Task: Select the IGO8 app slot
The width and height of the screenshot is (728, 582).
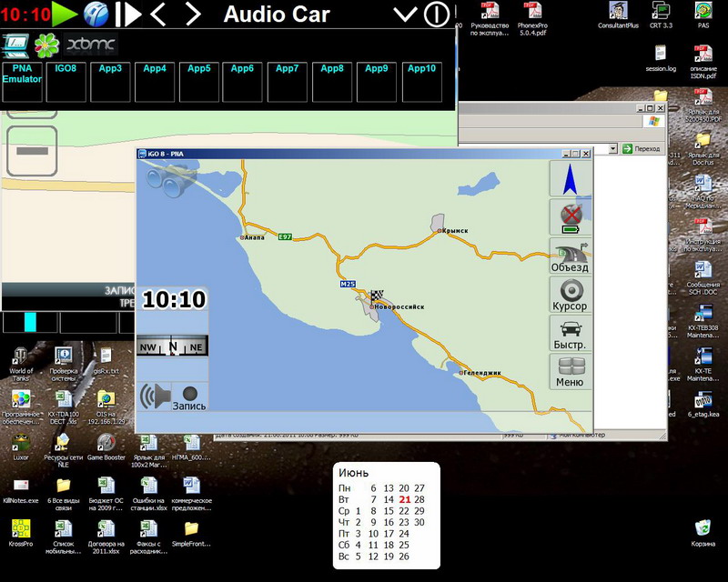Action: tap(66, 81)
